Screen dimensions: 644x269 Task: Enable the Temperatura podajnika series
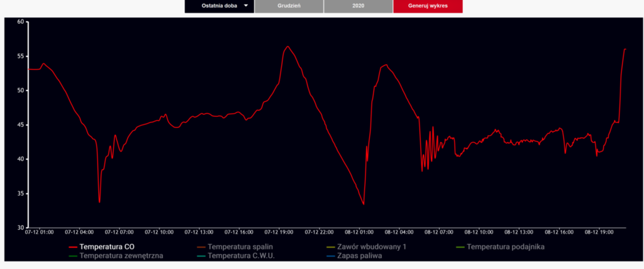[506, 246]
